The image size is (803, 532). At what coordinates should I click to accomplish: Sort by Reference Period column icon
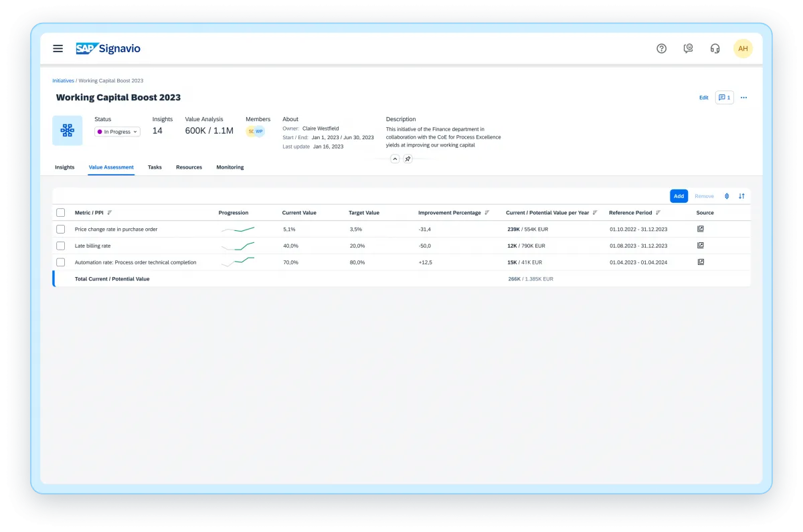point(658,213)
